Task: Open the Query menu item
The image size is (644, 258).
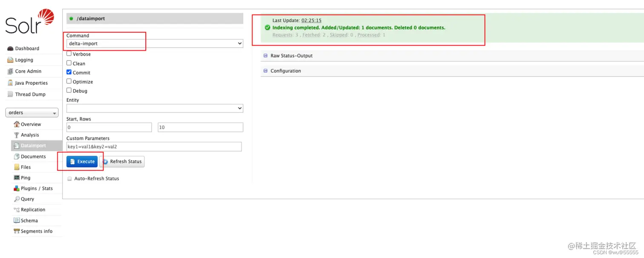Action: tap(27, 199)
